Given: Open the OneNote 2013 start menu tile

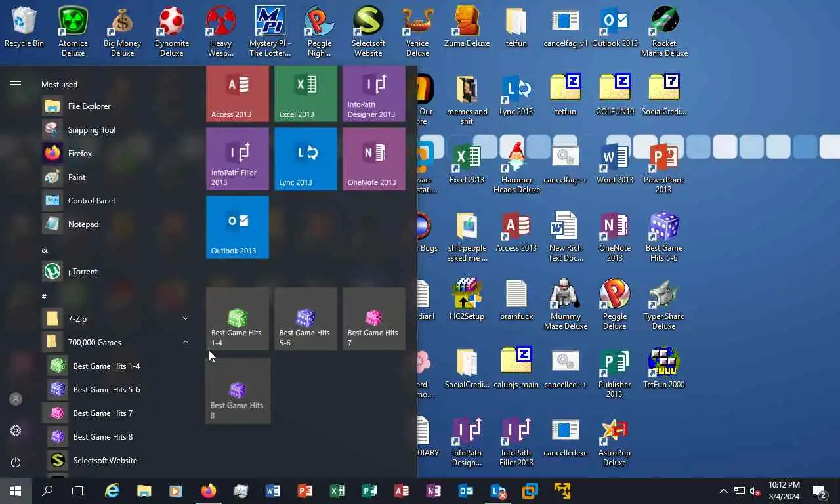Looking at the screenshot, I should pyautogui.click(x=374, y=159).
